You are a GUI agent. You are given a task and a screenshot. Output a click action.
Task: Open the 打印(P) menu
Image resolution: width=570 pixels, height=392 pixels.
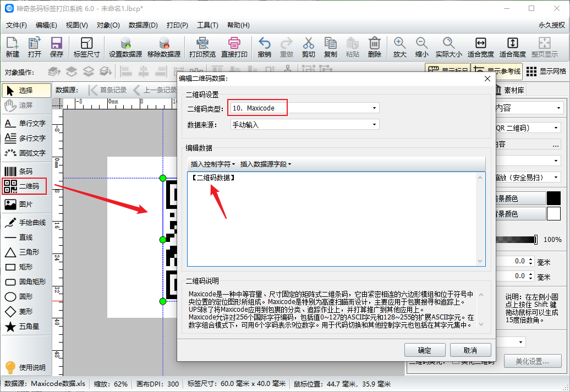tap(177, 25)
